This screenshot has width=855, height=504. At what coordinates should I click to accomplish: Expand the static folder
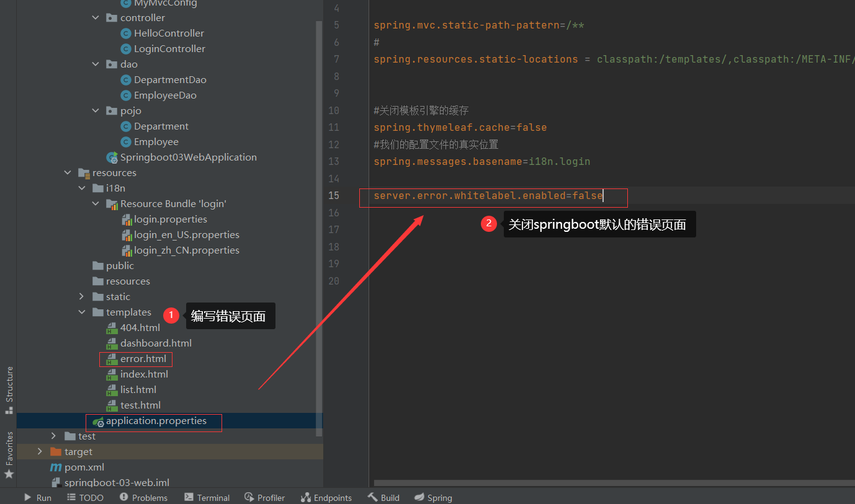point(82,297)
